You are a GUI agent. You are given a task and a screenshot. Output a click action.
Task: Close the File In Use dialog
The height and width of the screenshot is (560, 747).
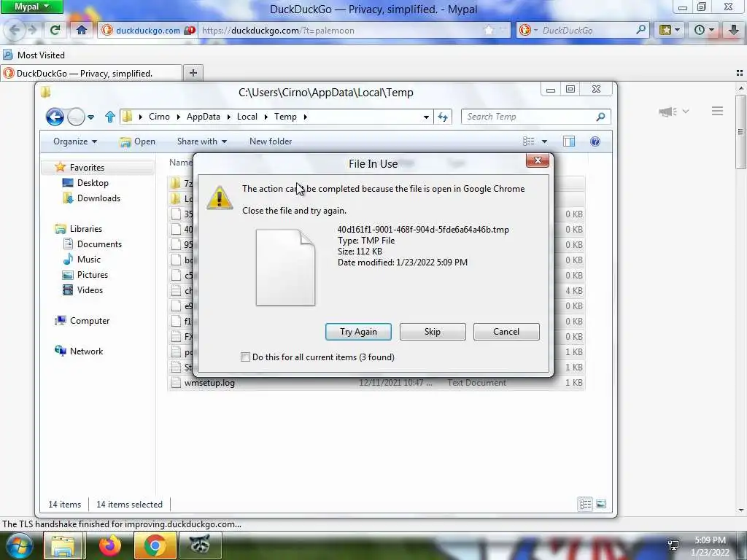pyautogui.click(x=538, y=160)
